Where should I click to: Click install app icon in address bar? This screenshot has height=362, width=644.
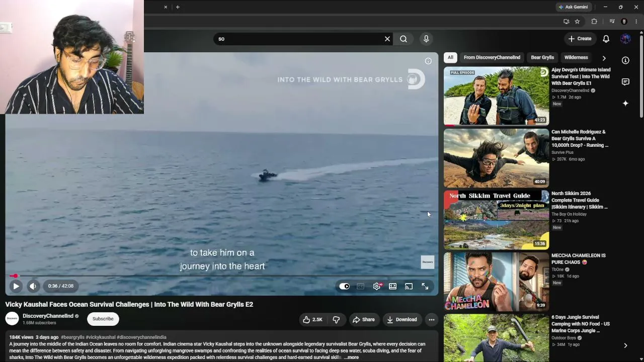(x=566, y=22)
